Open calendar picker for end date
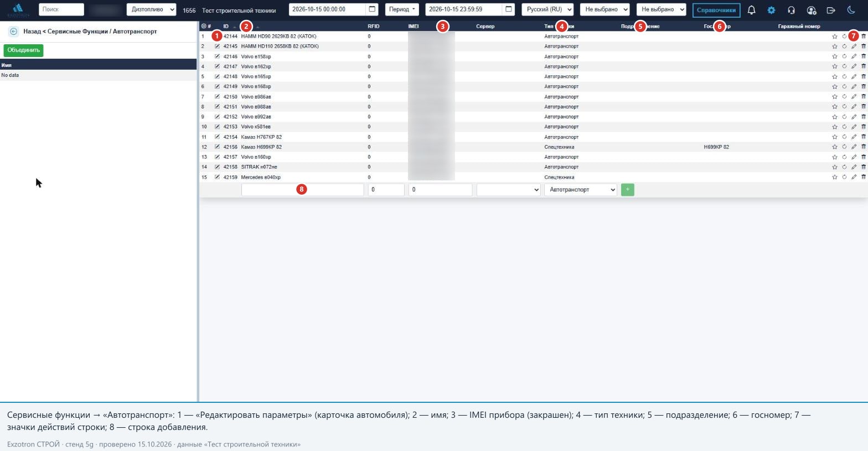Image resolution: width=868 pixels, height=451 pixels. coord(509,9)
